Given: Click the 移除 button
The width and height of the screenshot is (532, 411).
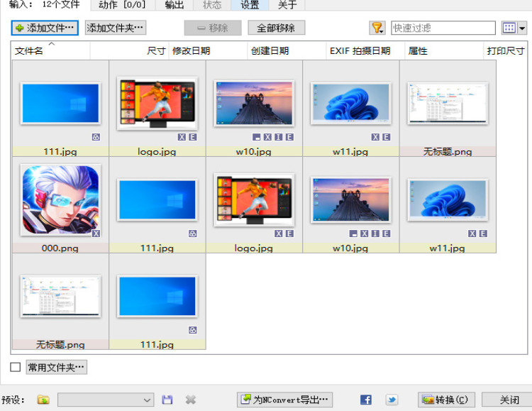Looking at the screenshot, I should coord(213,28).
